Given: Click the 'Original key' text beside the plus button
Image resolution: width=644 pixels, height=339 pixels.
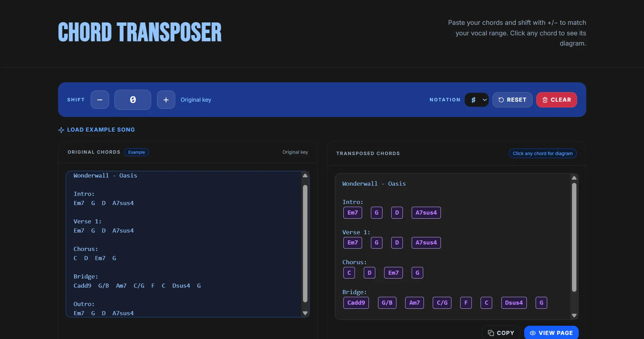Looking at the screenshot, I should coord(196,100).
